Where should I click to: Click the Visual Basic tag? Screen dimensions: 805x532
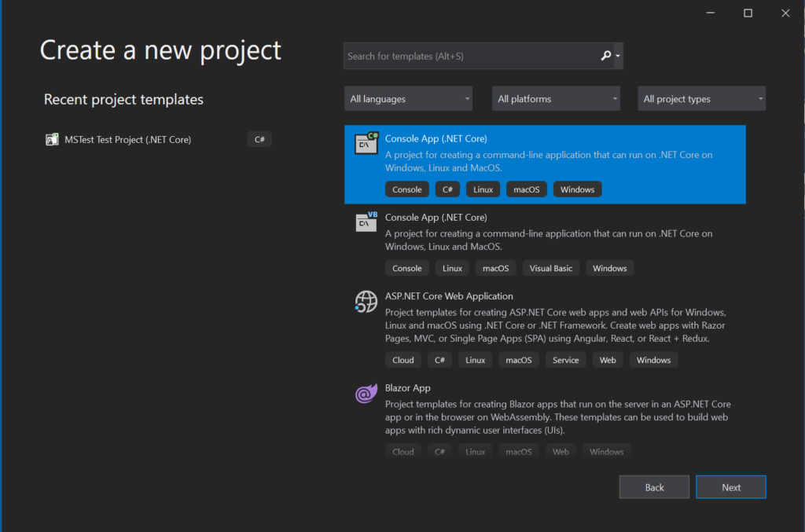(550, 269)
